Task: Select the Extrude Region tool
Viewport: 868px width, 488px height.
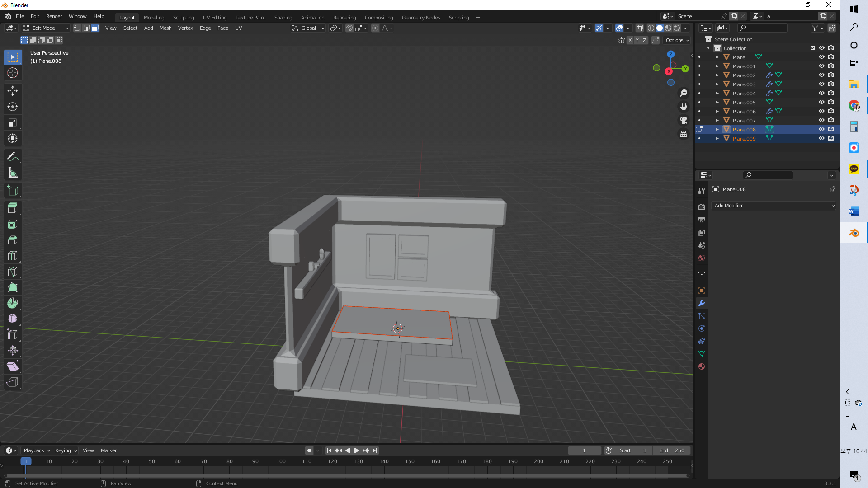Action: pos(13,208)
